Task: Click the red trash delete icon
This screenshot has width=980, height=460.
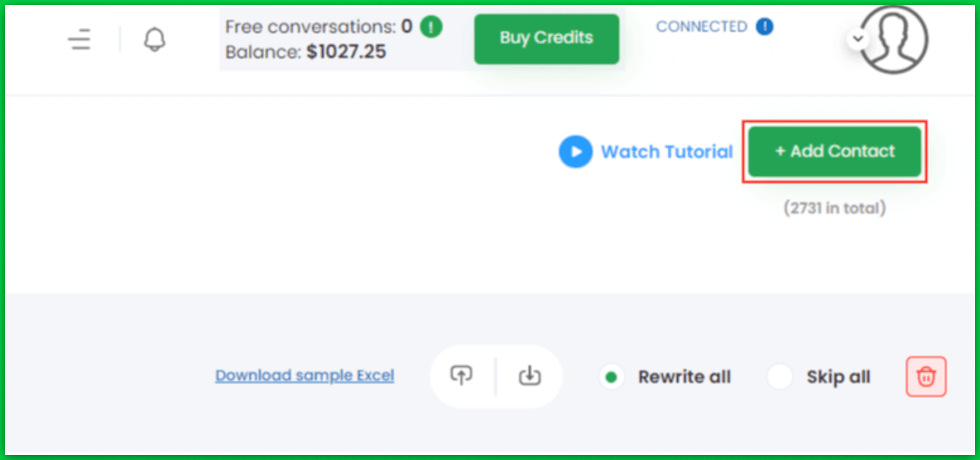Action: click(926, 377)
